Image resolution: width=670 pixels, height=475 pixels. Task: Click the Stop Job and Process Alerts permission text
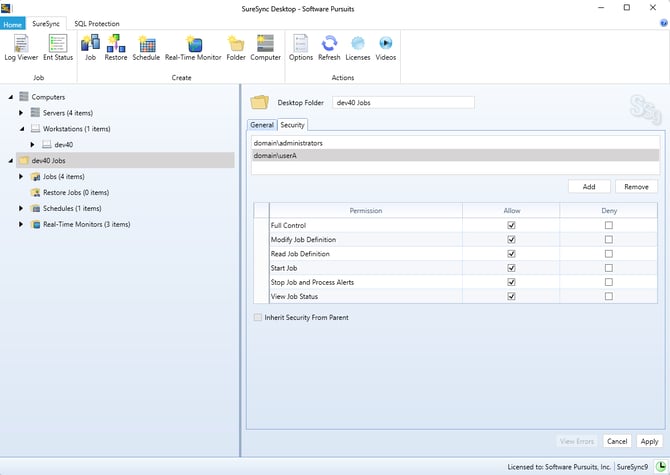click(x=312, y=282)
